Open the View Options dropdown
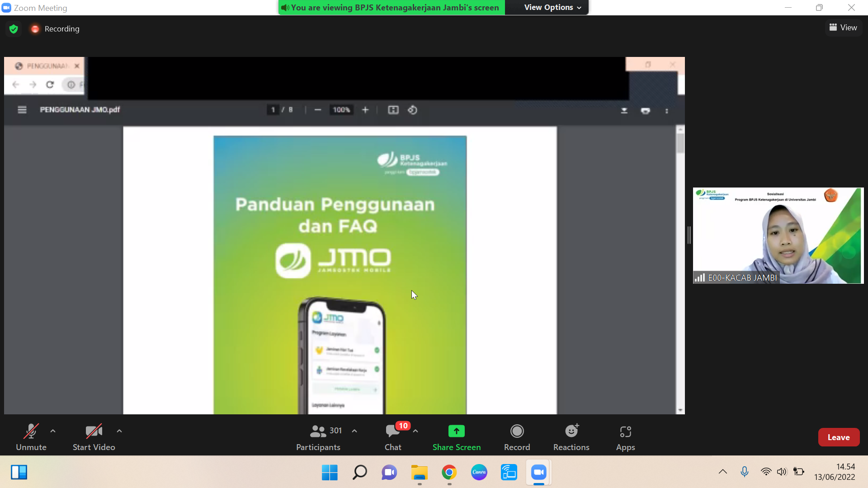868x488 pixels. [x=552, y=8]
